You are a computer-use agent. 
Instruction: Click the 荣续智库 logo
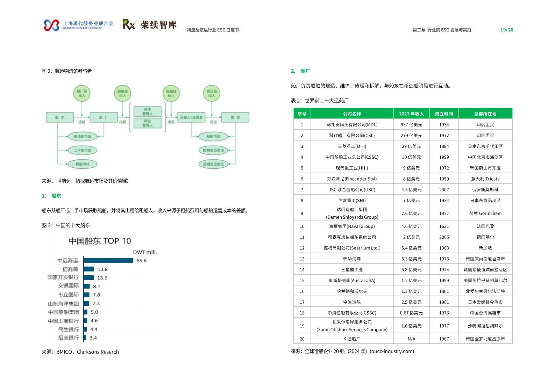150,24
